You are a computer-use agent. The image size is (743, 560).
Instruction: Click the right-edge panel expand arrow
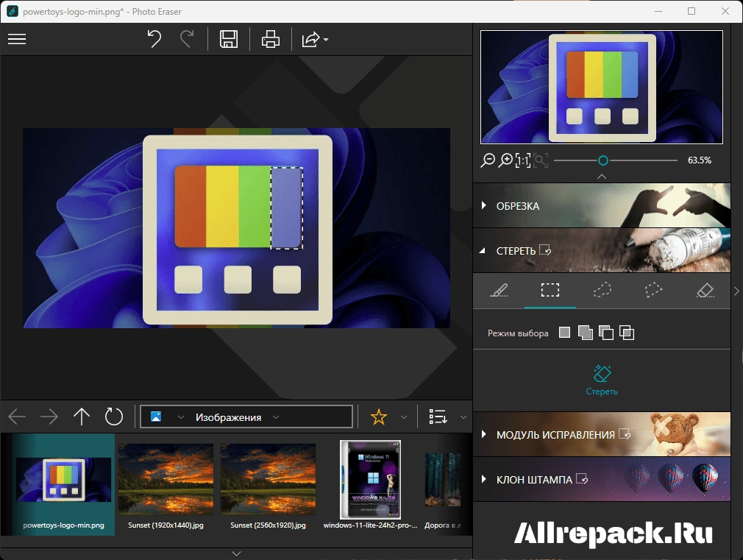coord(736,291)
